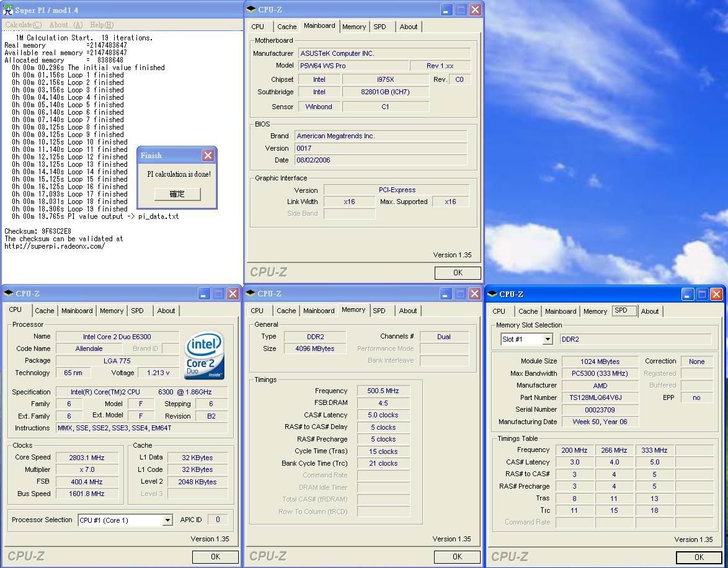
Task: Click the Checksum 9F63C2E8 line
Action: click(x=38, y=231)
